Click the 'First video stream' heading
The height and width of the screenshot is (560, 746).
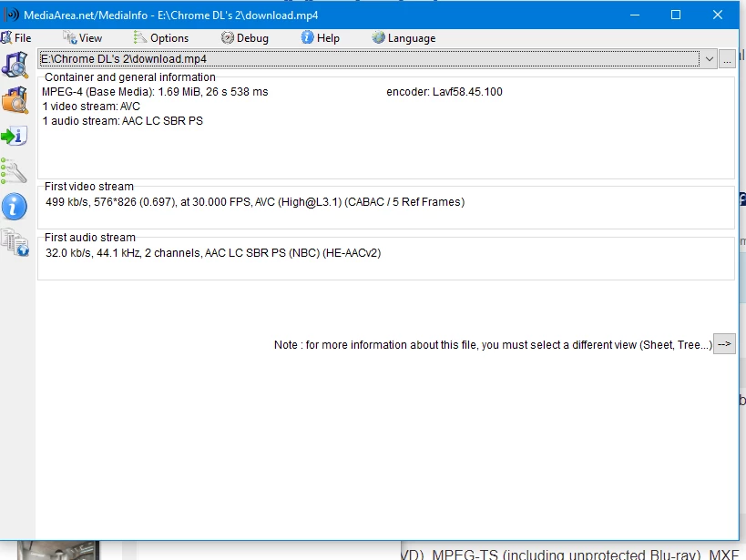pyautogui.click(x=89, y=187)
